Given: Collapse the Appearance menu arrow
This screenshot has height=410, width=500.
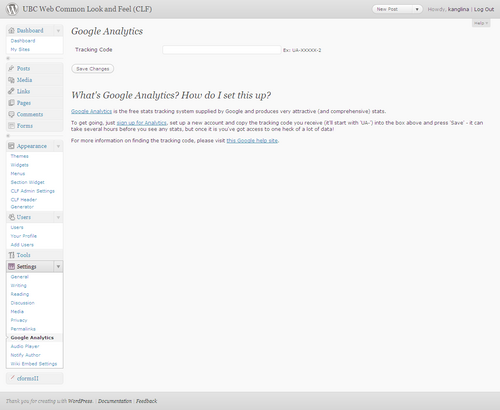Looking at the screenshot, I should click(x=58, y=146).
